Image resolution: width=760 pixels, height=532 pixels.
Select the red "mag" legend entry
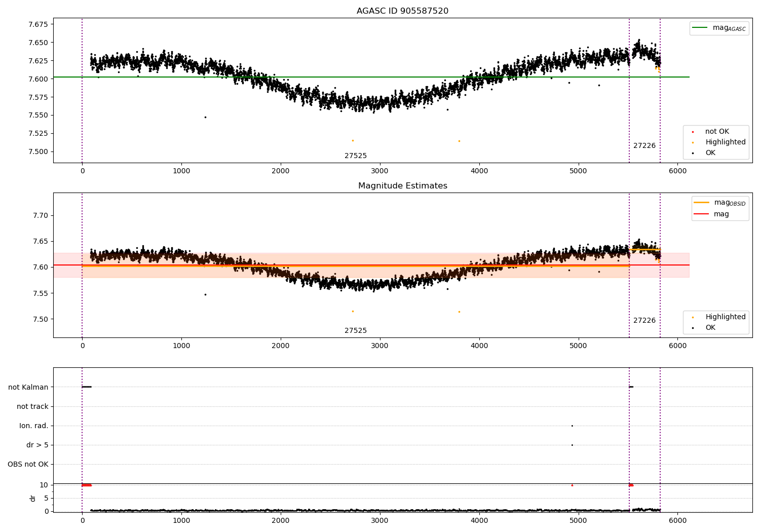[x=711, y=214]
